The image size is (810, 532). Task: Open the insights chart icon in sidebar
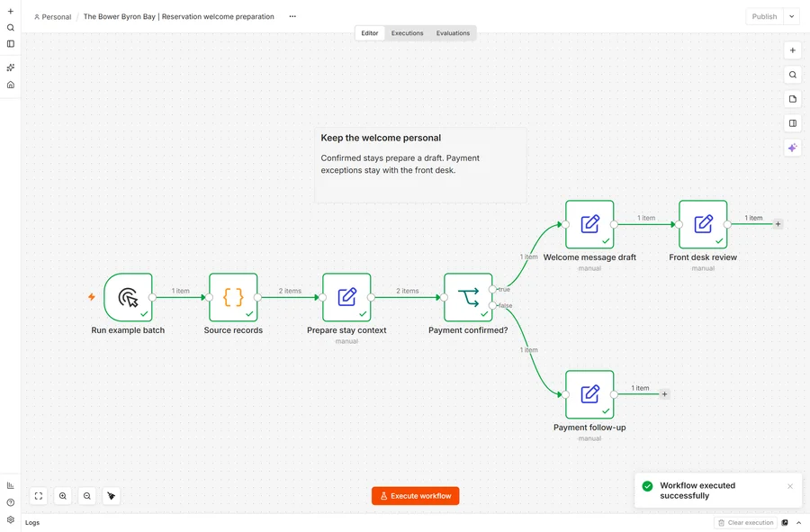10,485
